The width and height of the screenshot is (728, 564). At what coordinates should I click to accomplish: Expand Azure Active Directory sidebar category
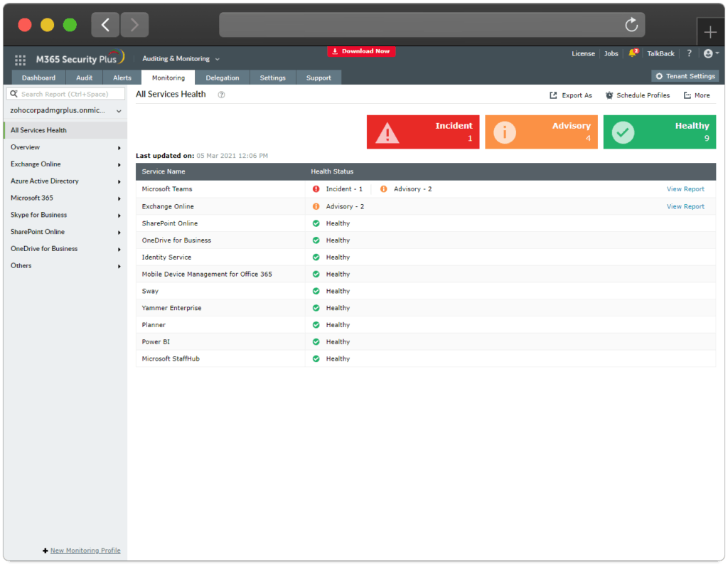[65, 181]
